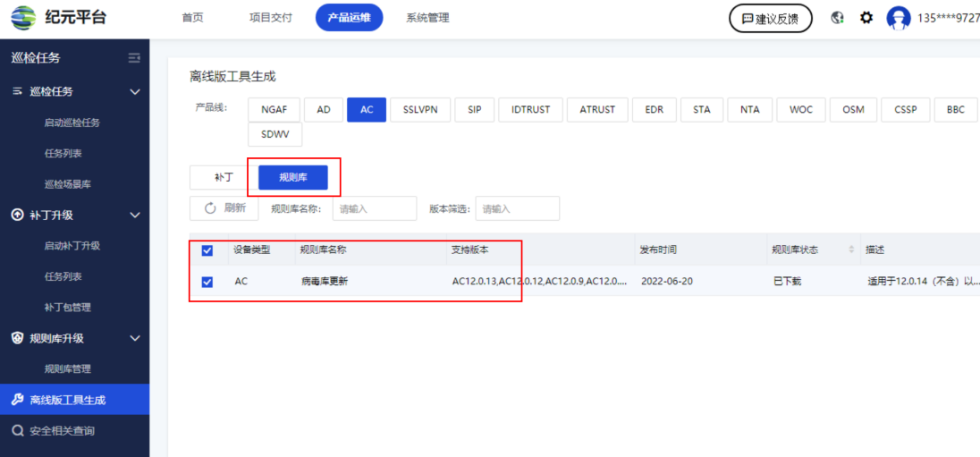Click the 安全相关查询 search icon
The height and width of the screenshot is (457, 980).
click(x=17, y=431)
